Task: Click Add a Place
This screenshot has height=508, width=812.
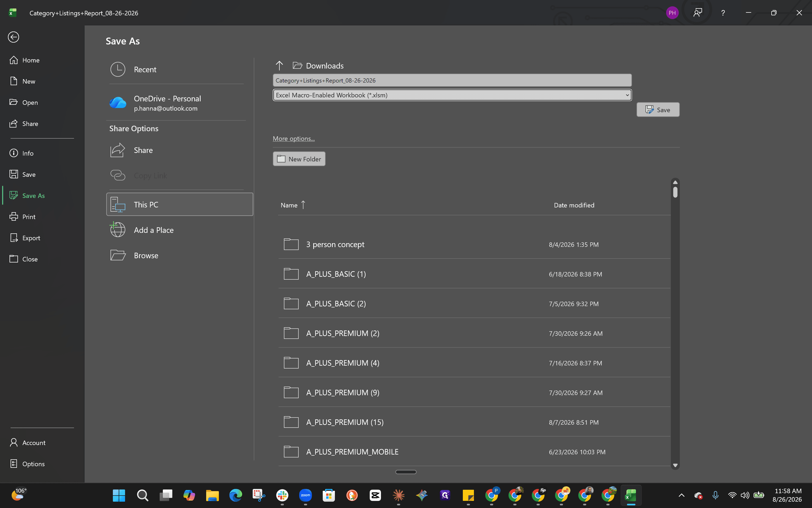Action: click(179, 230)
